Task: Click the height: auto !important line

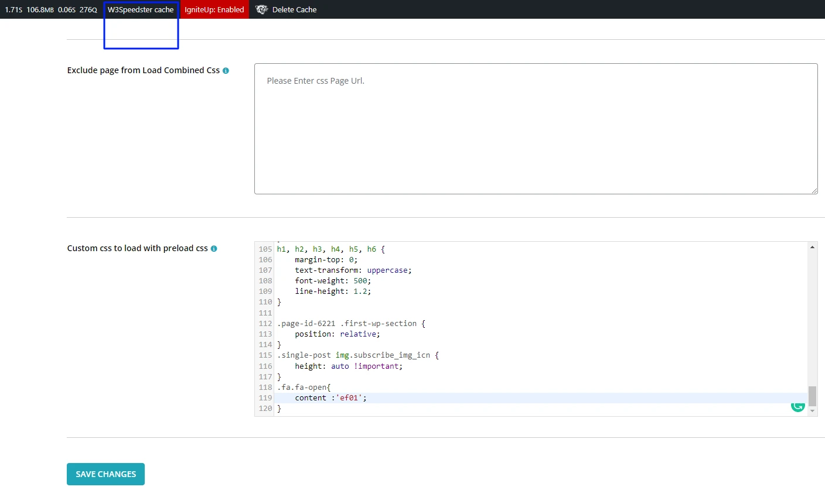Action: tap(348, 366)
